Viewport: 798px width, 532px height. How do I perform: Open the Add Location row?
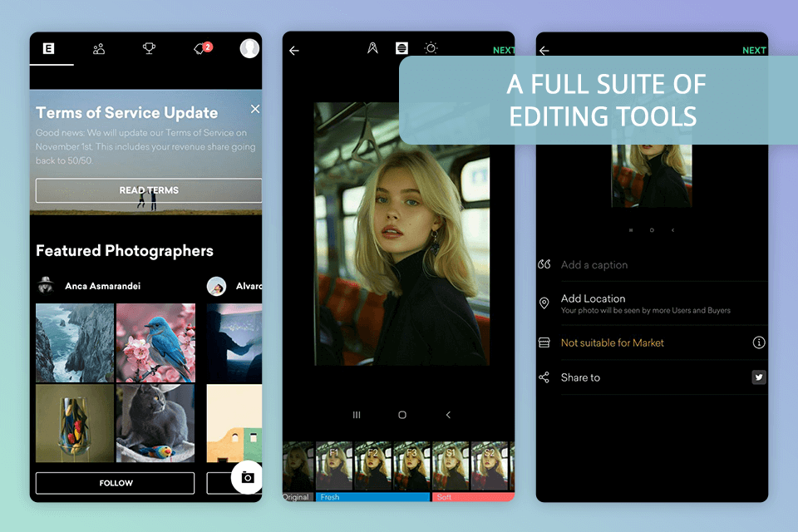tap(652, 303)
